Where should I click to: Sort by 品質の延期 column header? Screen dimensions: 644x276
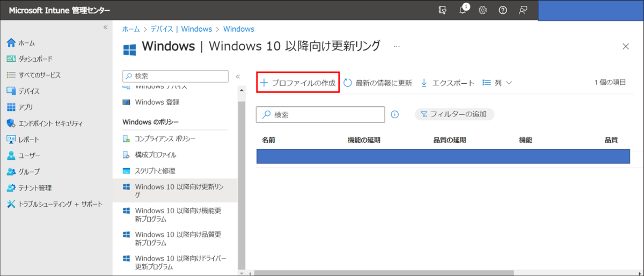point(449,140)
